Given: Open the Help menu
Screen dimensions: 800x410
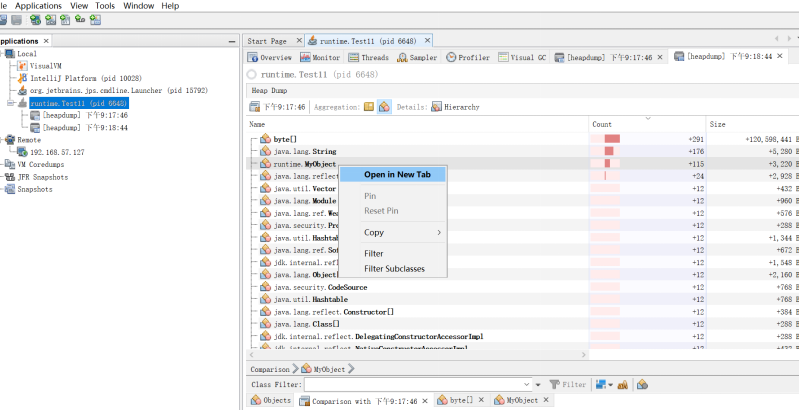Looking at the screenshot, I should (170, 6).
